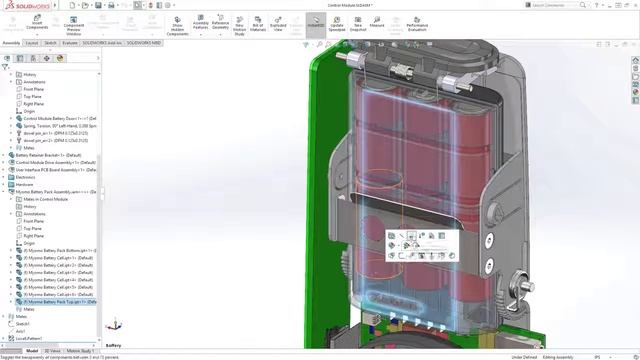
Task: Click the search magnifier icon
Action: point(583,5)
